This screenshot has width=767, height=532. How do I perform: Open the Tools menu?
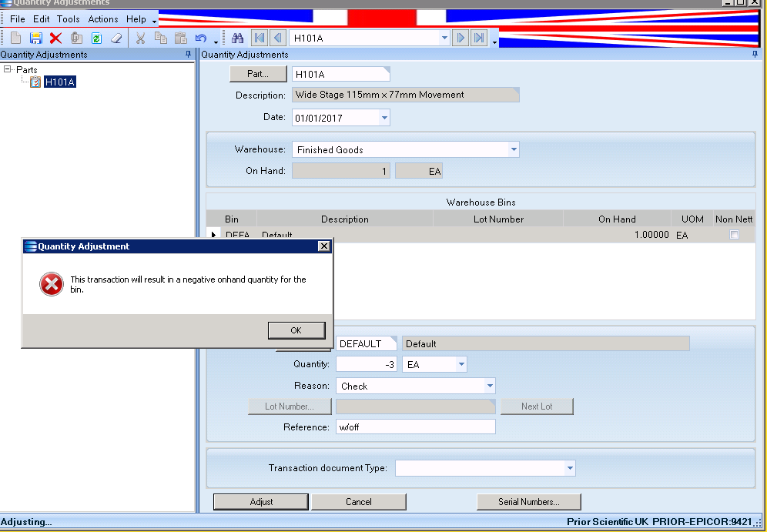[68, 19]
